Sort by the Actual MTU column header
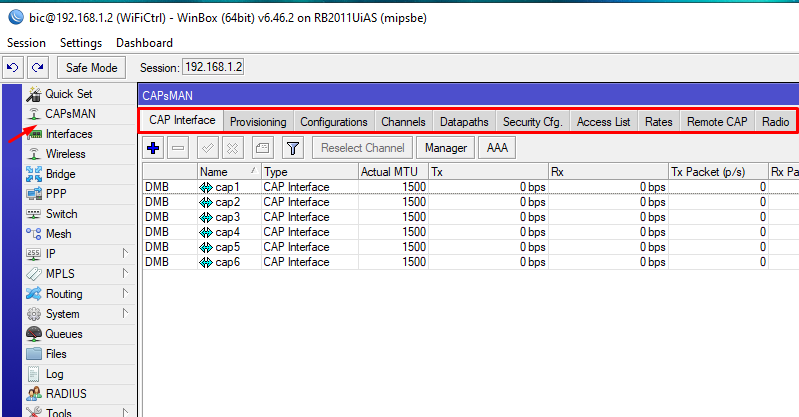 click(x=392, y=172)
